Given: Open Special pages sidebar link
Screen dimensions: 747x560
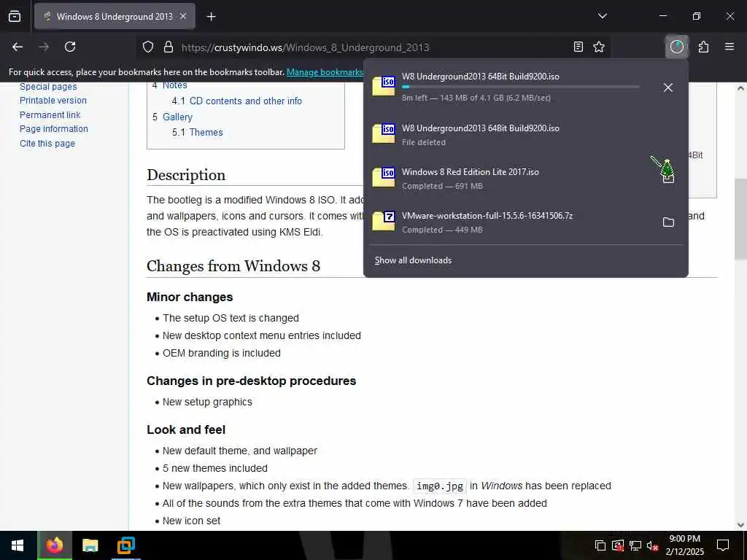Looking at the screenshot, I should coord(48,87).
